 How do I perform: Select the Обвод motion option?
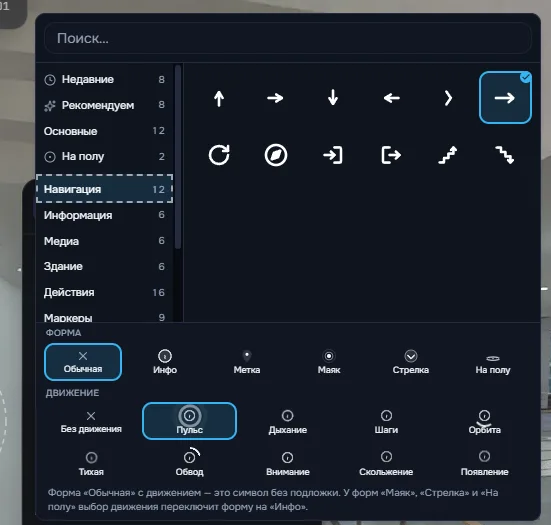coord(189,463)
